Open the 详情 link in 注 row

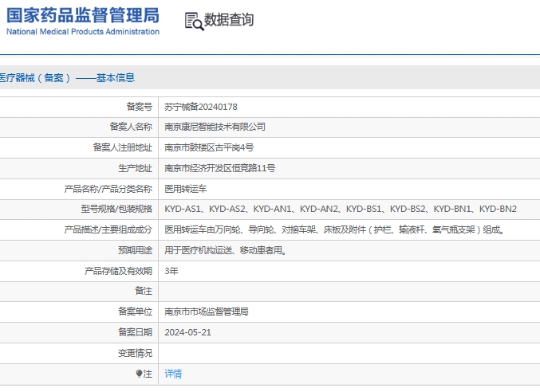[x=173, y=374]
